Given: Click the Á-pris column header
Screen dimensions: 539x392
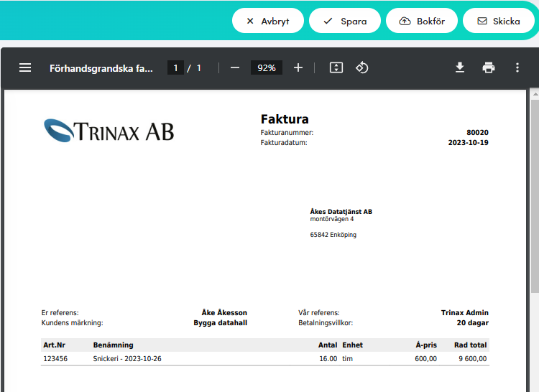Looking at the screenshot, I should point(426,345).
